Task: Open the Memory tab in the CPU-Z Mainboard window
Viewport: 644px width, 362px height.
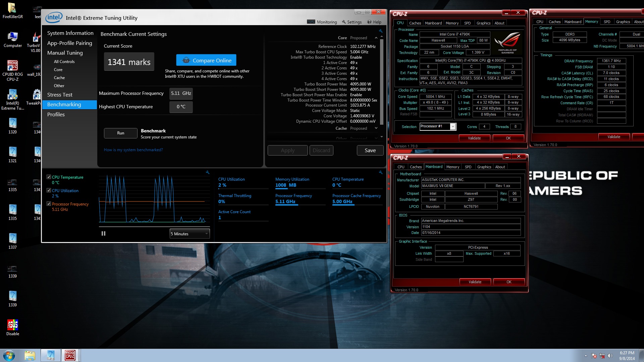Action: 452,167
